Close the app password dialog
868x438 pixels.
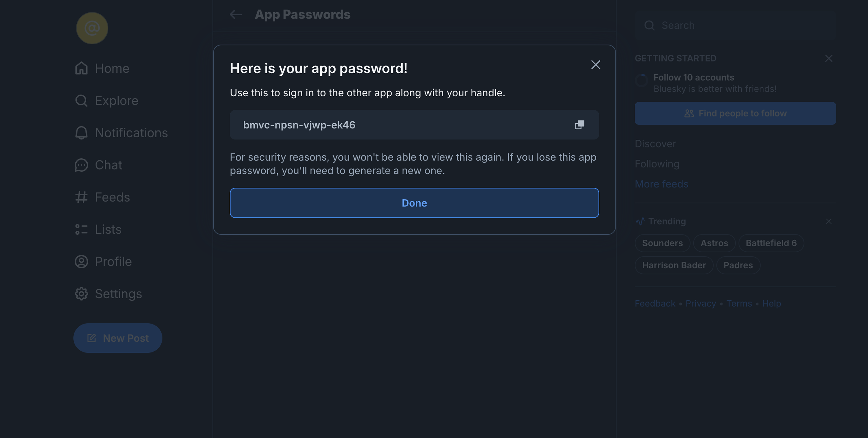(595, 65)
